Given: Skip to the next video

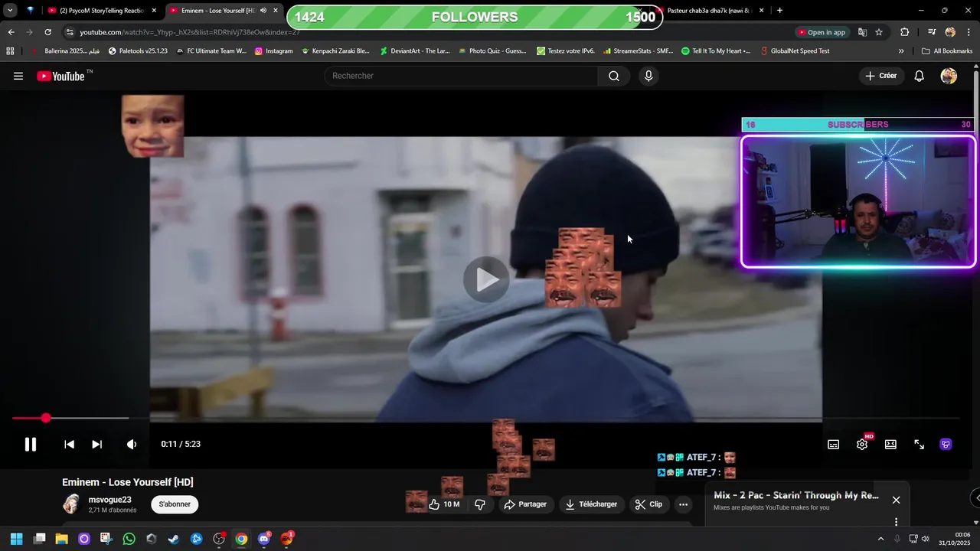Looking at the screenshot, I should point(97,444).
